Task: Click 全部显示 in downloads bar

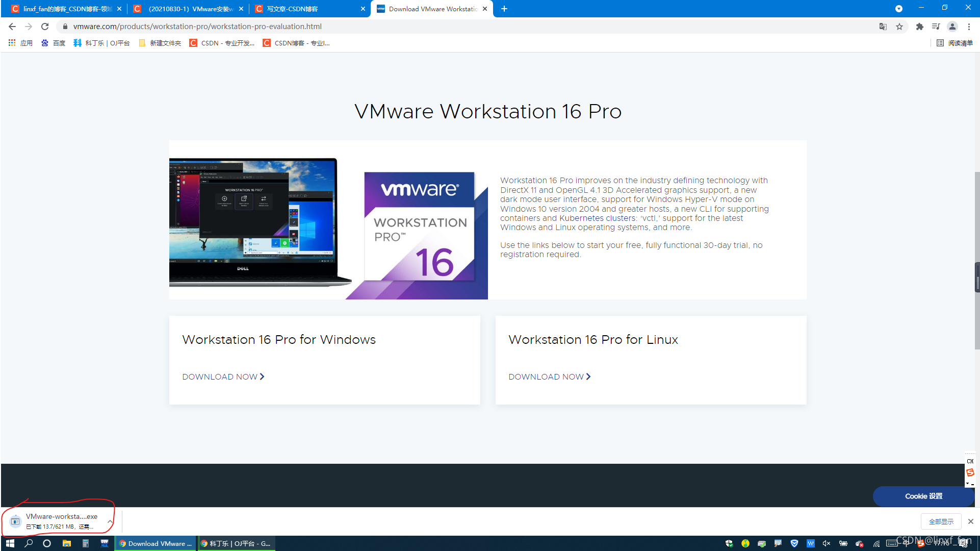Action: 941,521
